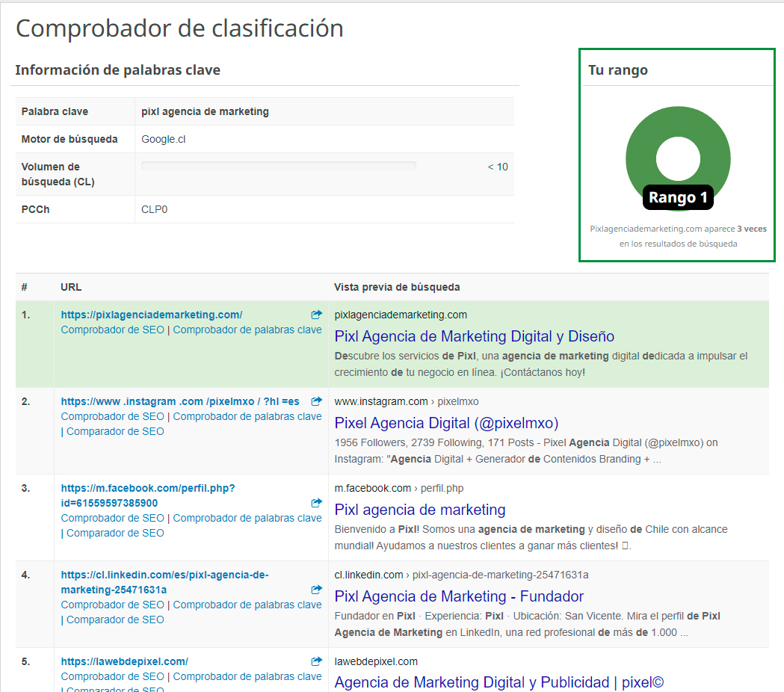Click Comprobador de SEO in Instagram row
Image resolution: width=784 pixels, height=692 pixels.
(x=113, y=416)
